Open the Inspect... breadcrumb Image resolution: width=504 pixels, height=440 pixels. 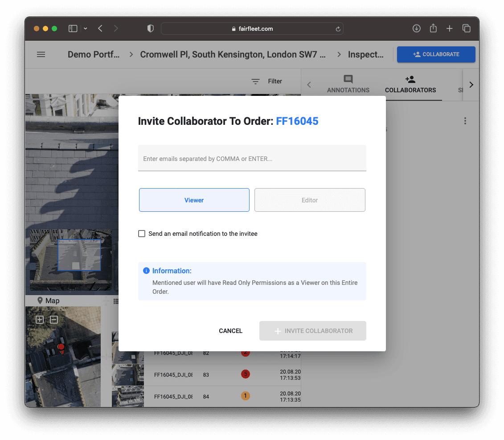(365, 54)
